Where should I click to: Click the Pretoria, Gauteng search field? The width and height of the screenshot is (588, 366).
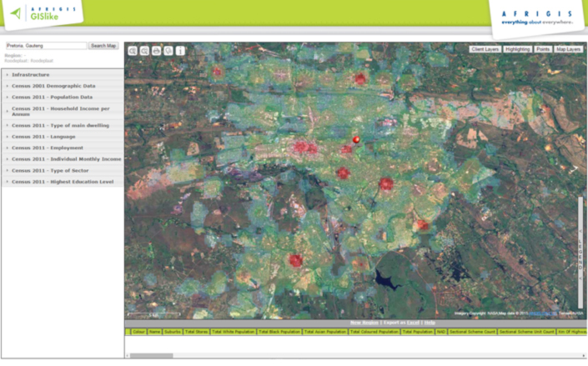[46, 45]
